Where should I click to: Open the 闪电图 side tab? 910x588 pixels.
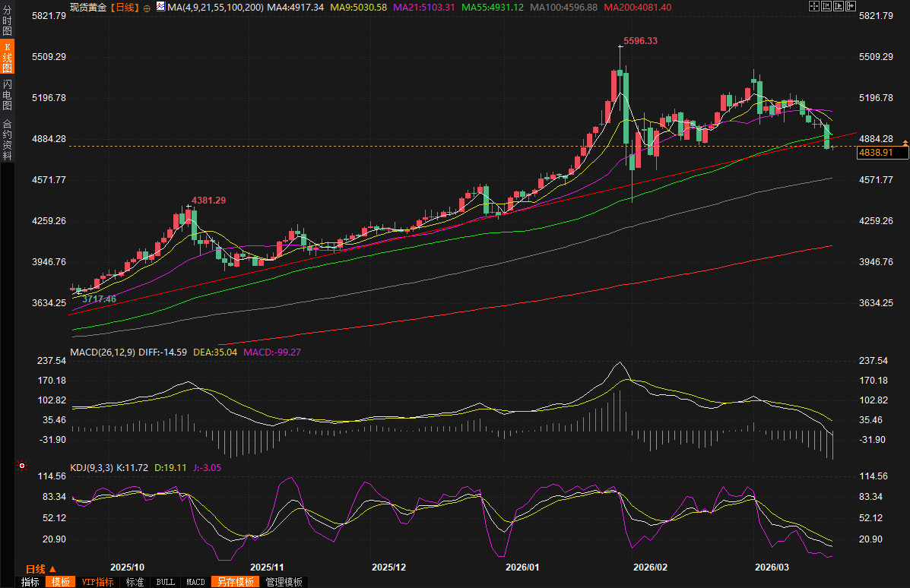(7, 94)
